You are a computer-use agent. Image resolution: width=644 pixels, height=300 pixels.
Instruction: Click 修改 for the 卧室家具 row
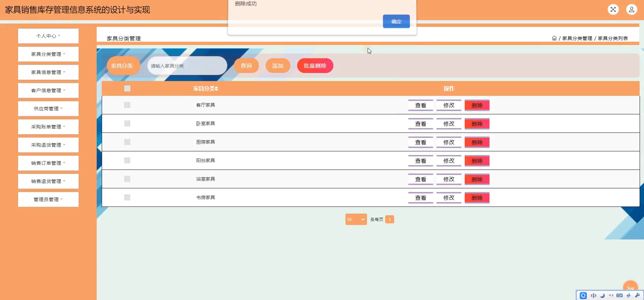[x=449, y=124]
